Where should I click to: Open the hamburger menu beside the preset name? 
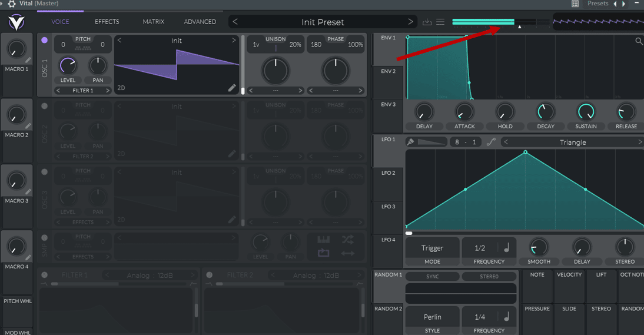[440, 22]
